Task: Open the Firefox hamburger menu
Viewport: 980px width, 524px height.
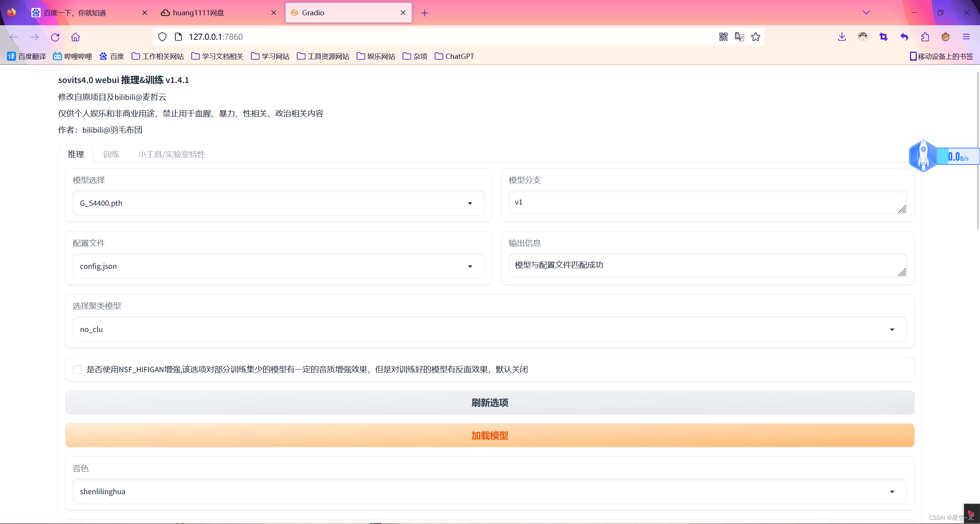Action: pos(966,37)
